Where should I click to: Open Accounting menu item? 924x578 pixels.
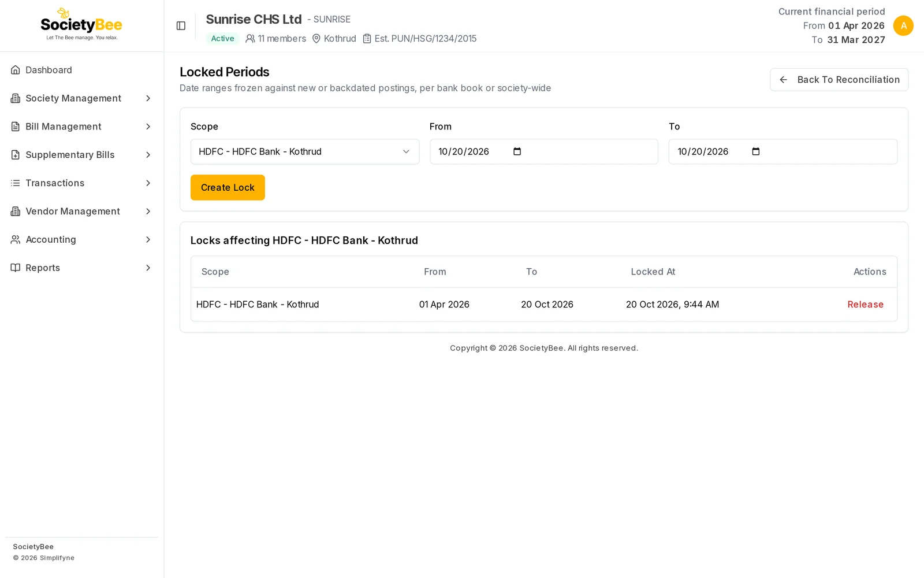[x=81, y=239]
